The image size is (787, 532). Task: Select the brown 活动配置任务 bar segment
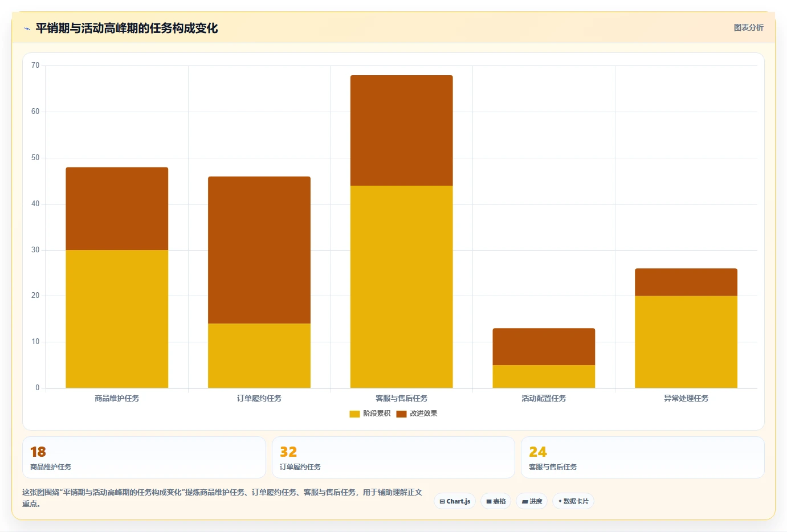[x=544, y=346]
